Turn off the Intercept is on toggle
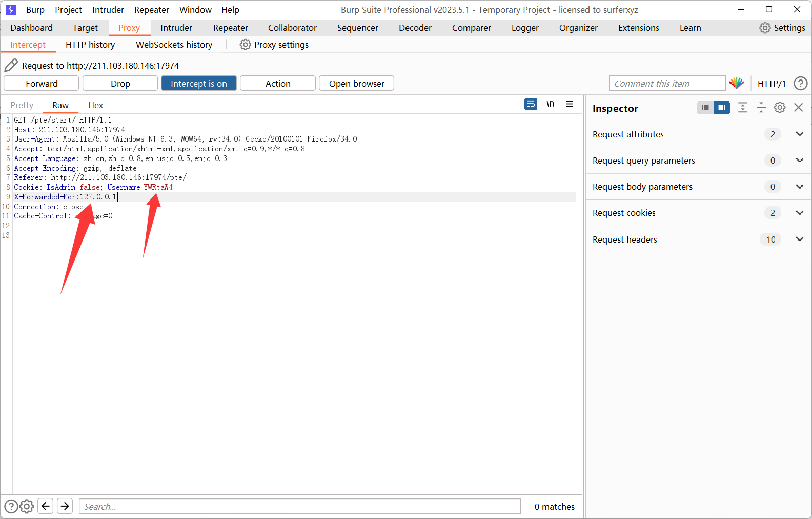 tap(199, 83)
